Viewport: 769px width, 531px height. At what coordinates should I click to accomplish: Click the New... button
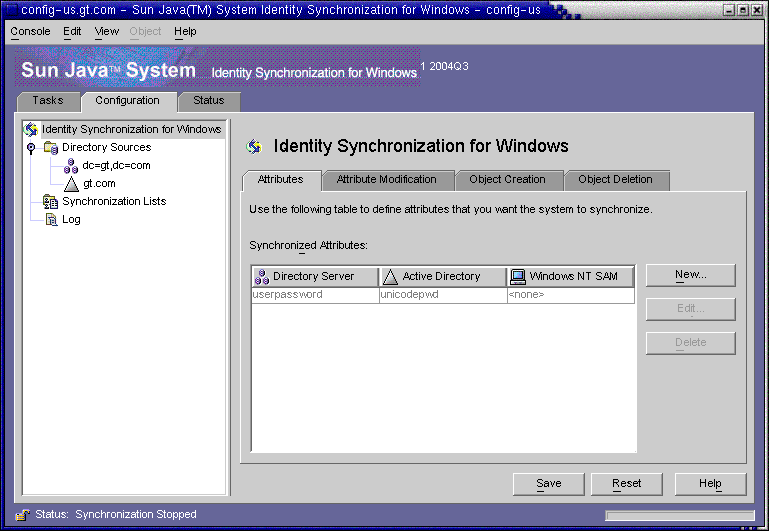point(691,275)
